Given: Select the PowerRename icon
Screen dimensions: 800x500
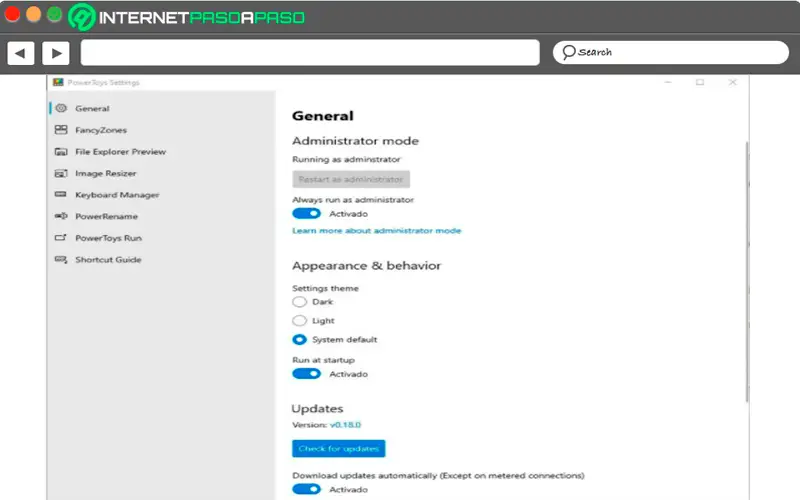Looking at the screenshot, I should pyautogui.click(x=61, y=216).
